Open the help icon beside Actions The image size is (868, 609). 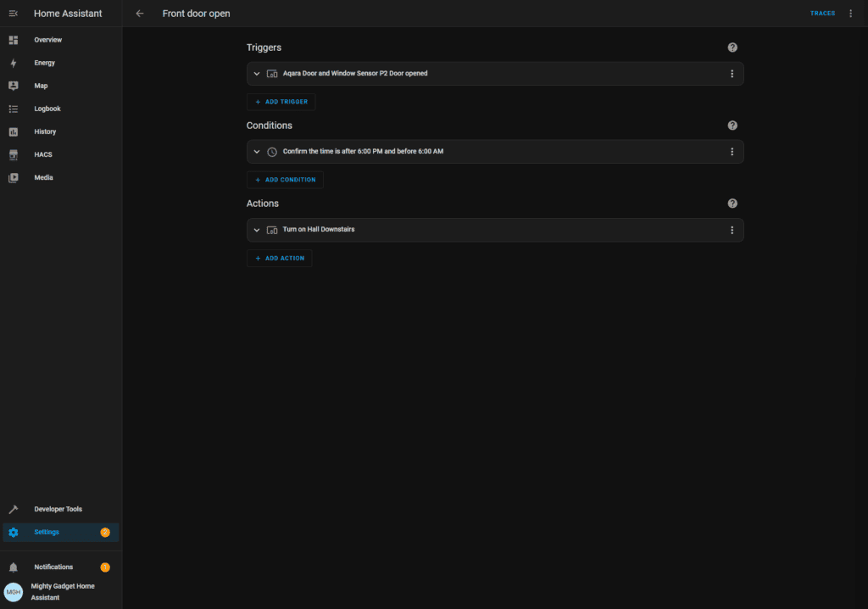[x=732, y=204]
